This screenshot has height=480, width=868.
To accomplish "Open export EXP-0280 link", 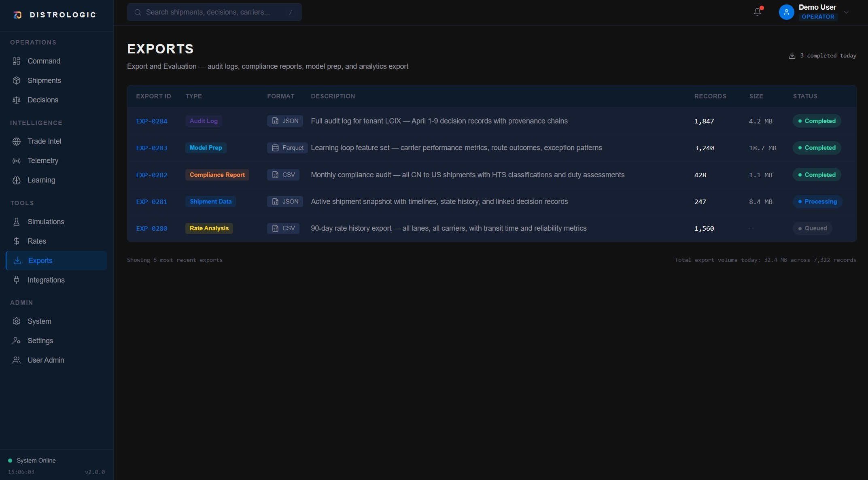I will 152,228.
